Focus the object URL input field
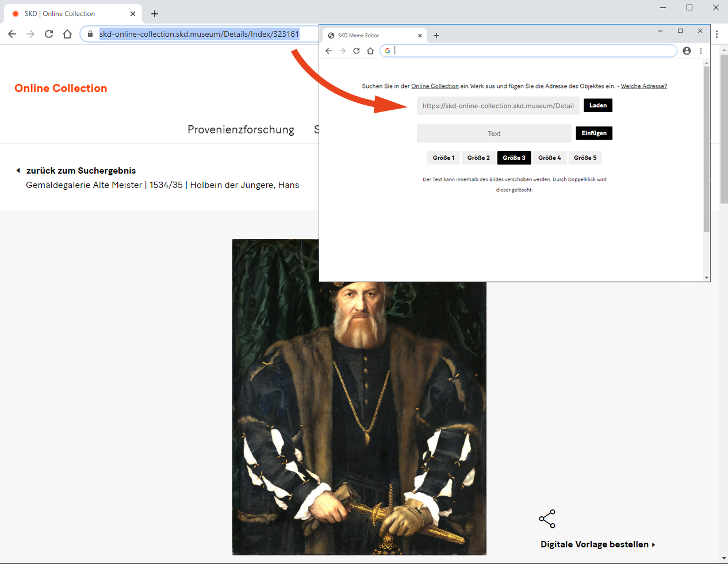 click(x=498, y=106)
